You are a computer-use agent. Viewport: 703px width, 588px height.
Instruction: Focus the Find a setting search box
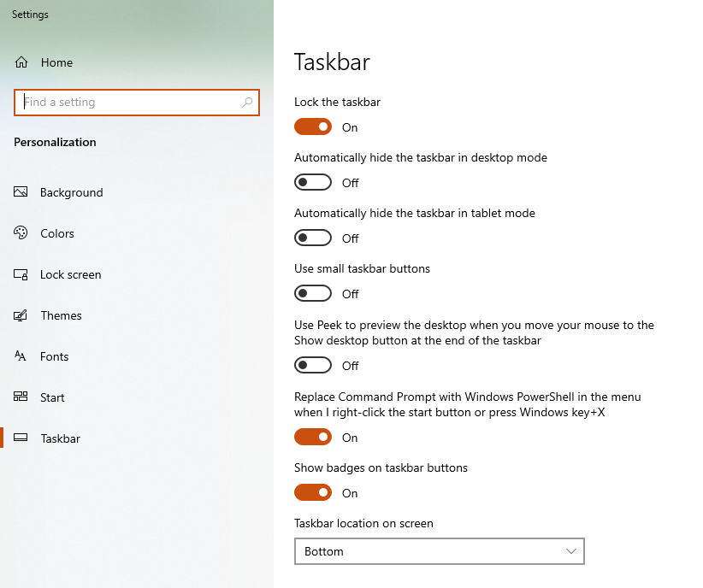tap(137, 103)
